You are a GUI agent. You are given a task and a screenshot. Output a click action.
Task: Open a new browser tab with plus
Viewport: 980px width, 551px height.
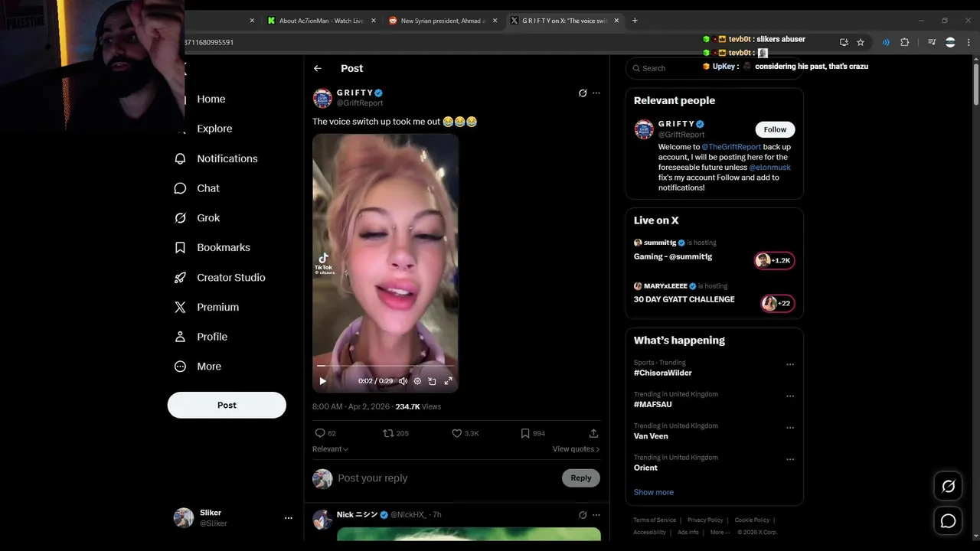(635, 21)
